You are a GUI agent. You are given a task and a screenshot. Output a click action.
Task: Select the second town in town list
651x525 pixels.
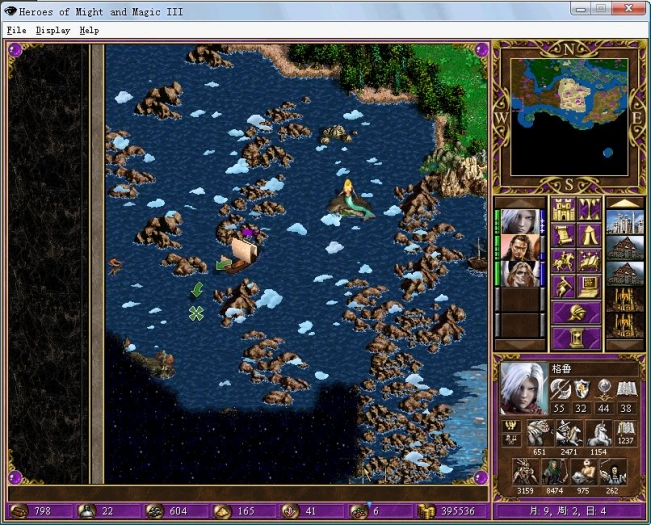[x=625, y=248]
